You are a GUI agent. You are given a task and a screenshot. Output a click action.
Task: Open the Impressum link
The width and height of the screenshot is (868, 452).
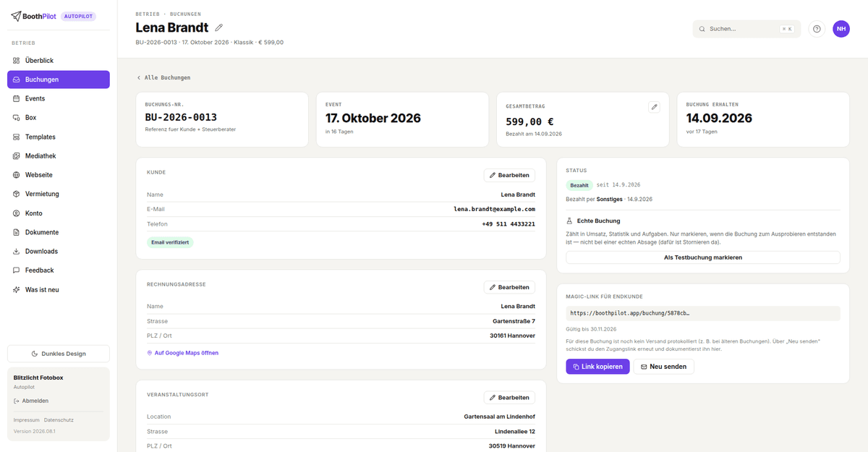click(x=27, y=419)
